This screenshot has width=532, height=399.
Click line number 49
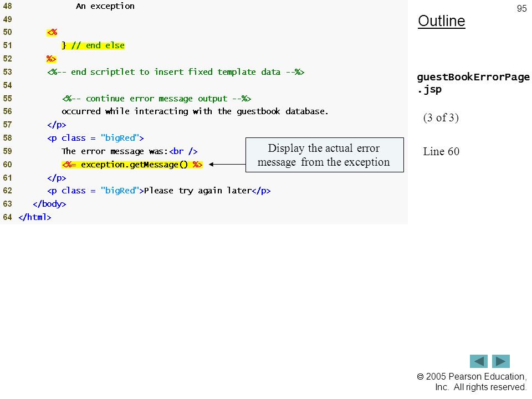7,19
